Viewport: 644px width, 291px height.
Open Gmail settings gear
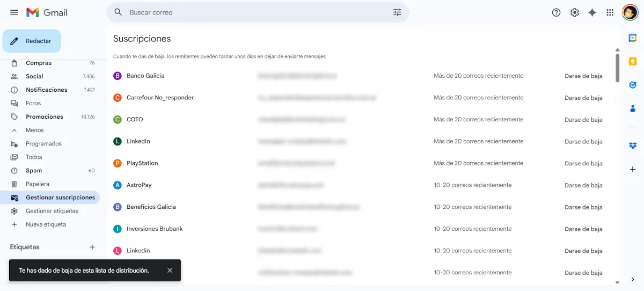click(x=574, y=12)
